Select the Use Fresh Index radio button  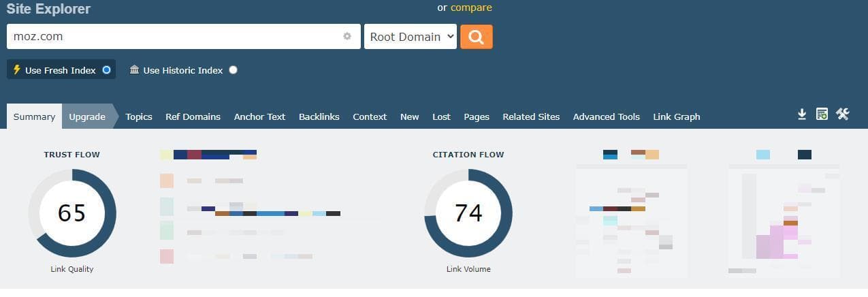pos(106,70)
